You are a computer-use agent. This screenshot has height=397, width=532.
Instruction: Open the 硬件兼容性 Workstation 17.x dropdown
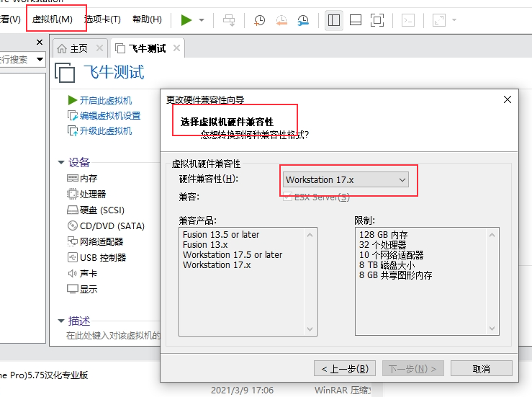[x=346, y=179]
